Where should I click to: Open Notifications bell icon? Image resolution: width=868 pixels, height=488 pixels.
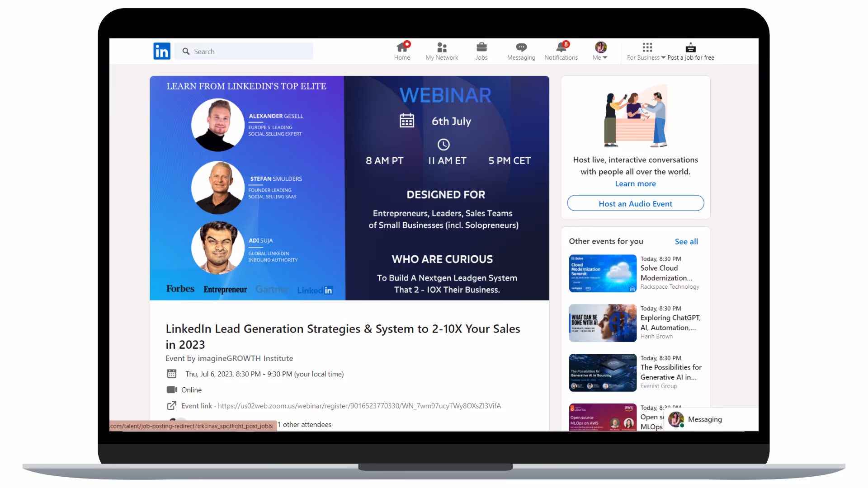pos(561,47)
